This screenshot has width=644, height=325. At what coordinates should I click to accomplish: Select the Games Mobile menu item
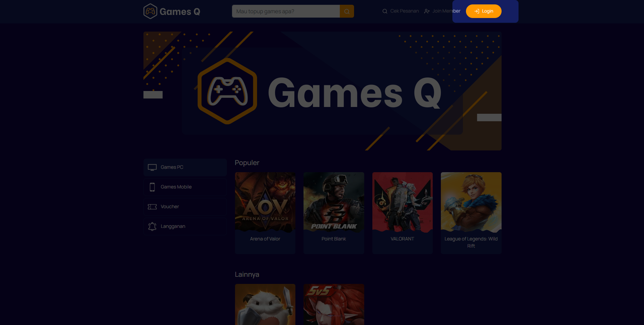pos(185,187)
